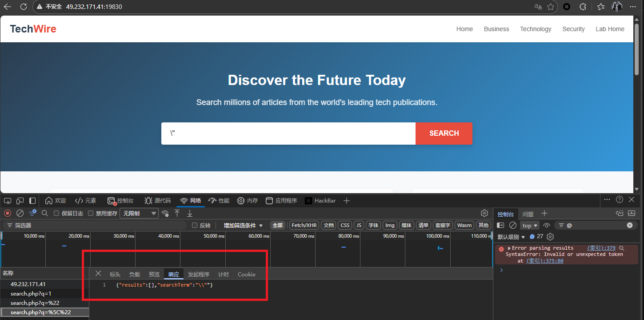
Task: Open network conditions wifi-gear icon
Action: [x=165, y=214]
